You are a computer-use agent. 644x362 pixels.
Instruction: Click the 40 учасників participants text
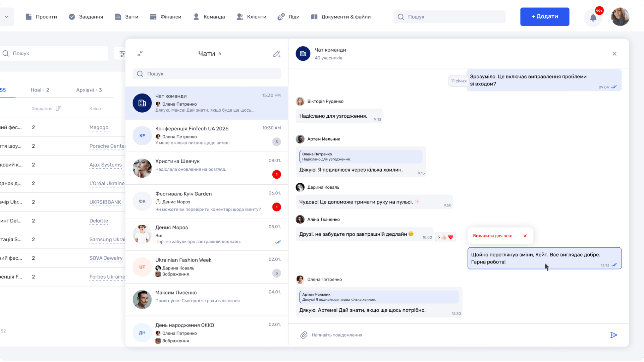tap(328, 58)
